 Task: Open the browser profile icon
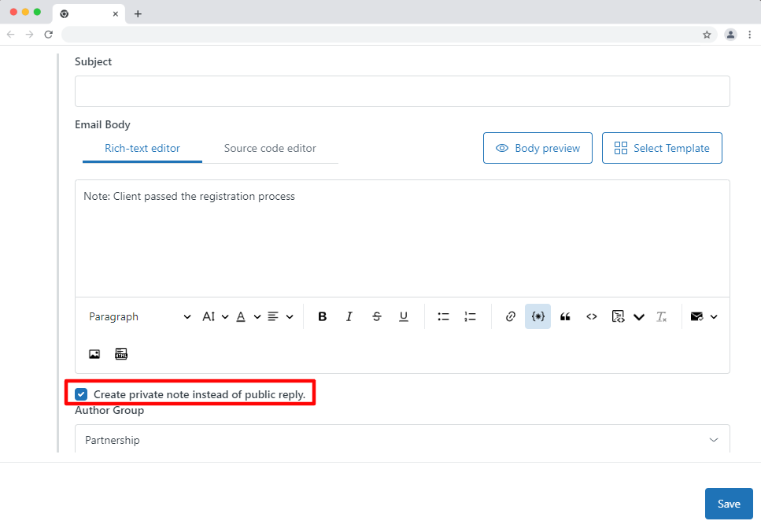tap(730, 35)
